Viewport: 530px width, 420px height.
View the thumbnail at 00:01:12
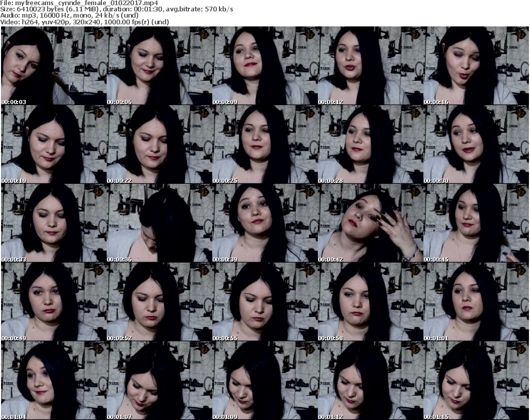371,381
